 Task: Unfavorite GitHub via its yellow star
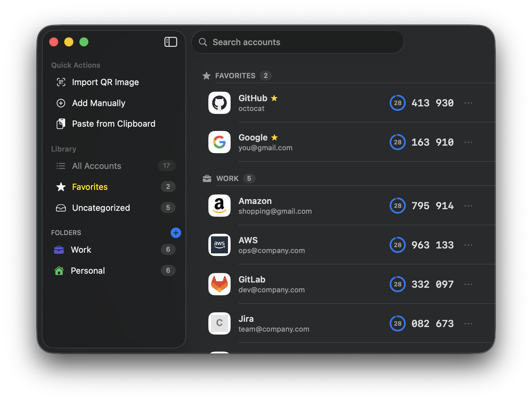pos(274,98)
